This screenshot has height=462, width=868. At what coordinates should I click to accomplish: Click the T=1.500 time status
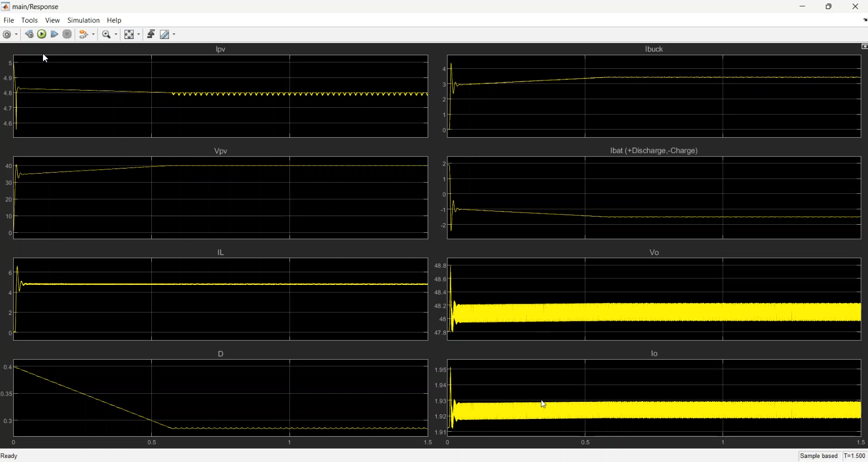point(854,456)
